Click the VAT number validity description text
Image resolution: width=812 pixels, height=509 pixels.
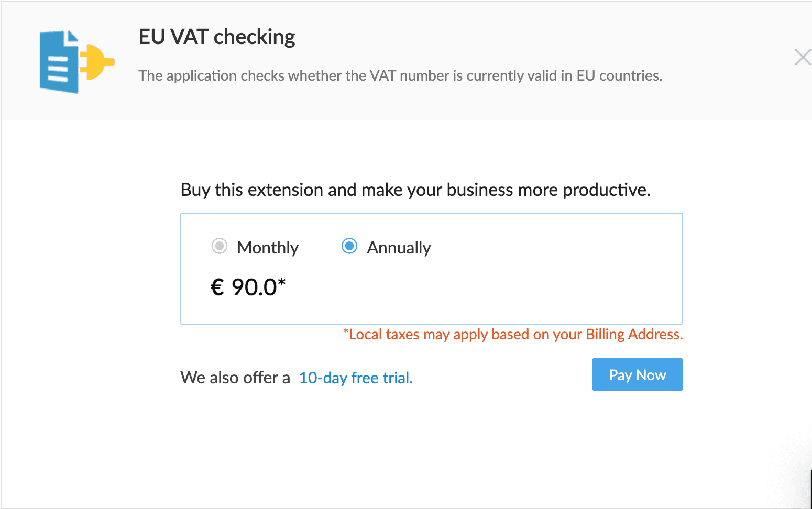tap(400, 76)
